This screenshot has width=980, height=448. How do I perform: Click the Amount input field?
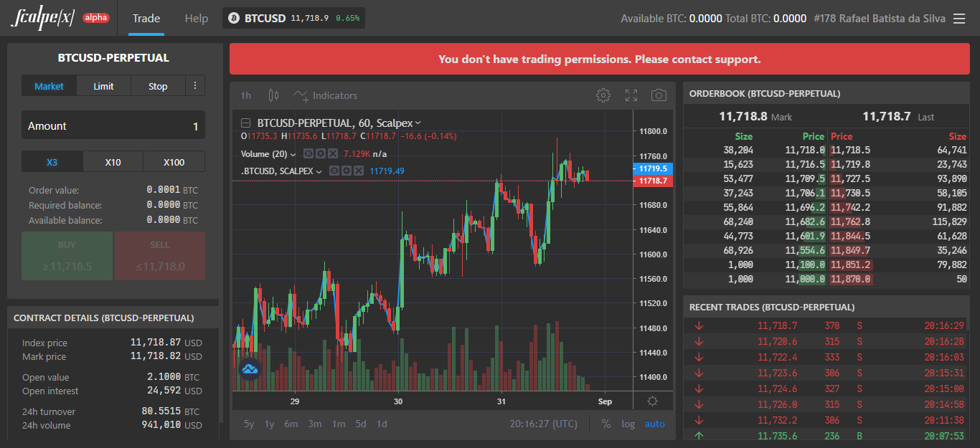tap(113, 125)
